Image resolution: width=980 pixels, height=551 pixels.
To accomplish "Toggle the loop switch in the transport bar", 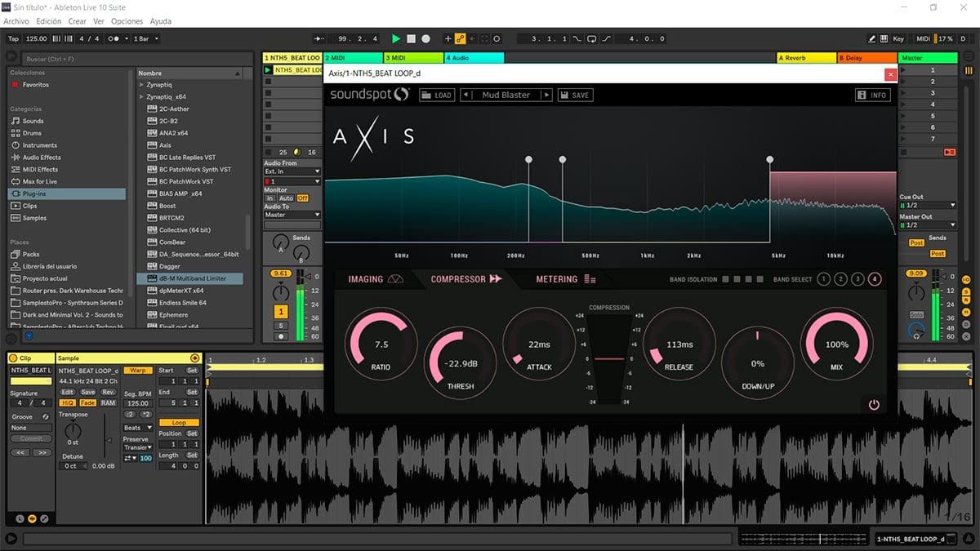I will click(x=592, y=38).
